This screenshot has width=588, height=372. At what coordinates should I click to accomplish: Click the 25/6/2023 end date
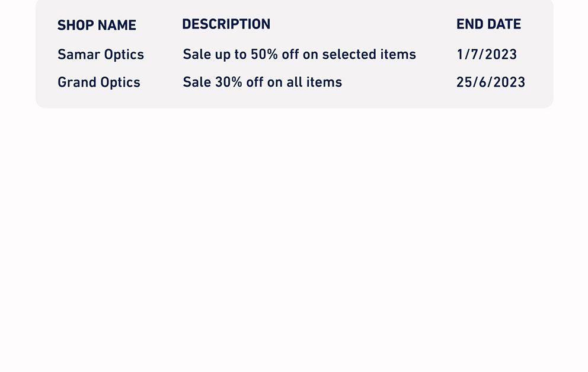tap(491, 82)
